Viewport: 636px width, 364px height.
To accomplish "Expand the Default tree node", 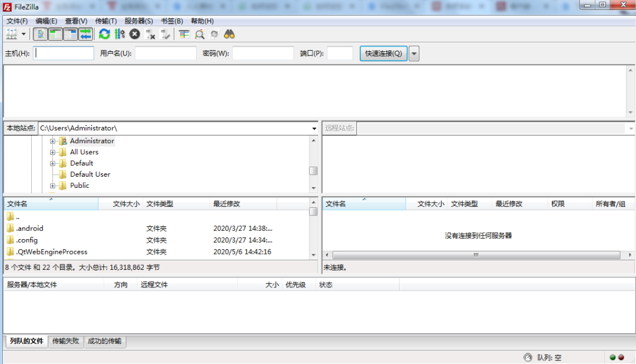I will (x=52, y=164).
